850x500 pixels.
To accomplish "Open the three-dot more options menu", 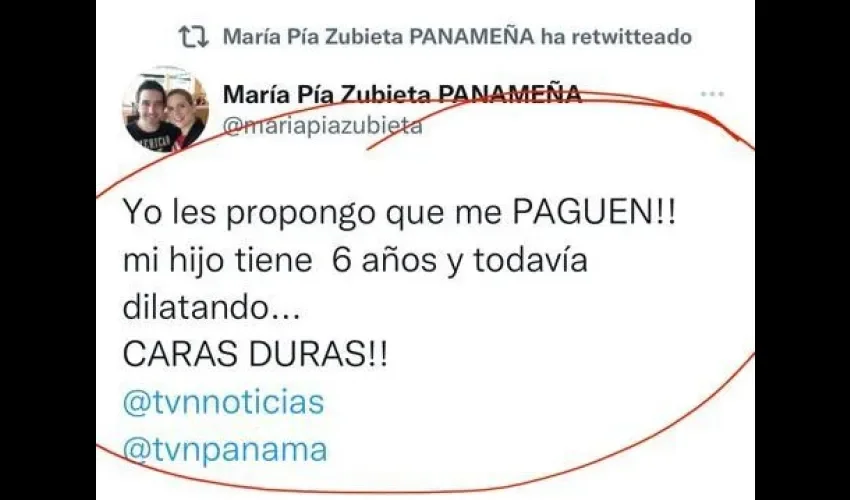I will (712, 94).
